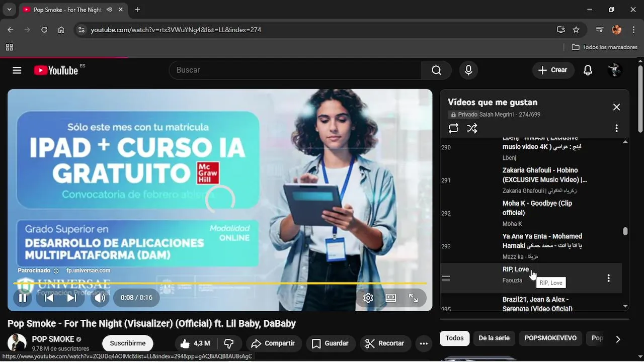Toggle playlist shuffle
This screenshot has width=644, height=362.
pyautogui.click(x=472, y=128)
